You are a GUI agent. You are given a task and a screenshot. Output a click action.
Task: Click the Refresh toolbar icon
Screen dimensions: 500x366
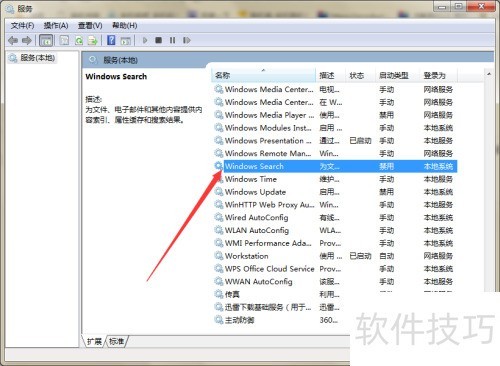[79, 41]
